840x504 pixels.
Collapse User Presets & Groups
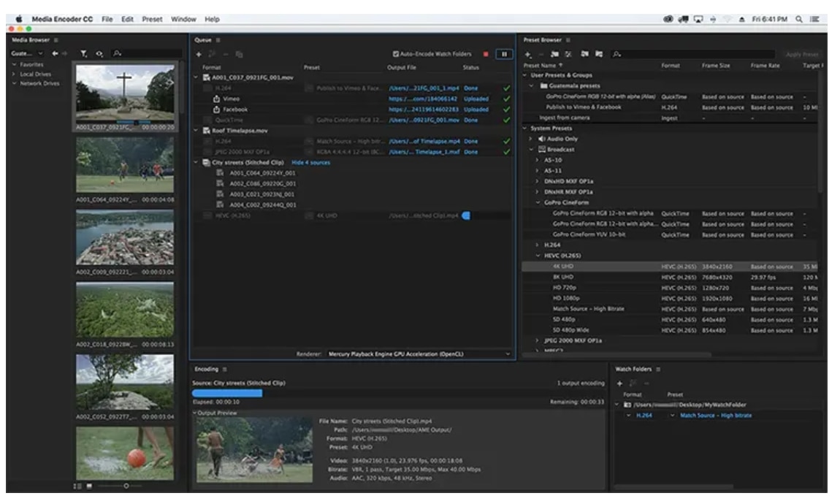tap(525, 75)
